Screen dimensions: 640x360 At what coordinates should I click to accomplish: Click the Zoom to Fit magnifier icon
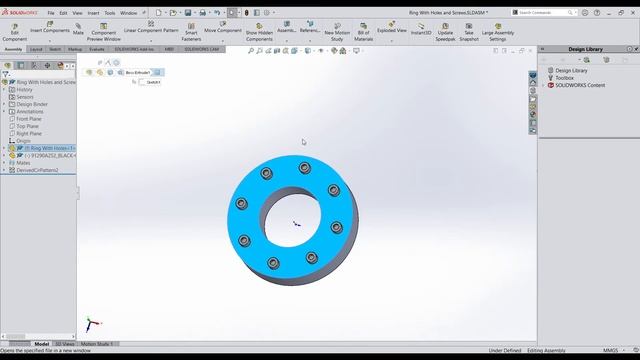click(251, 51)
